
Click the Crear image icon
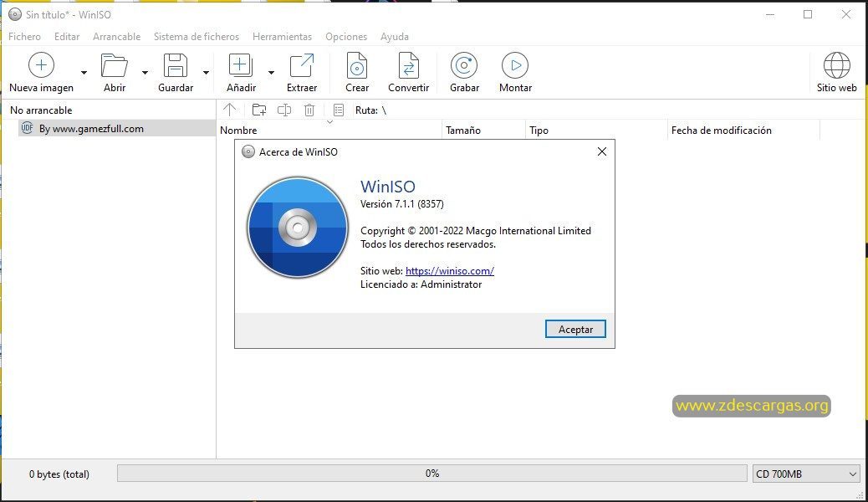(357, 65)
